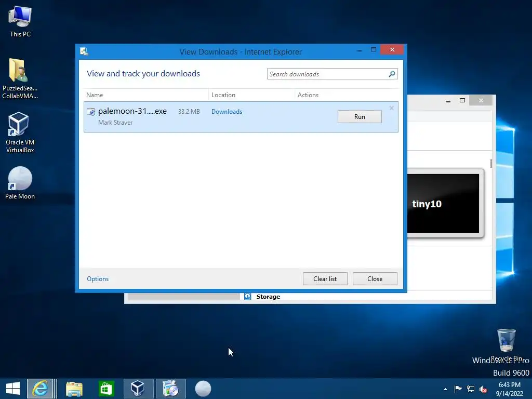Click the View Downloads window title icon
This screenshot has width=532, height=399.
tap(84, 51)
